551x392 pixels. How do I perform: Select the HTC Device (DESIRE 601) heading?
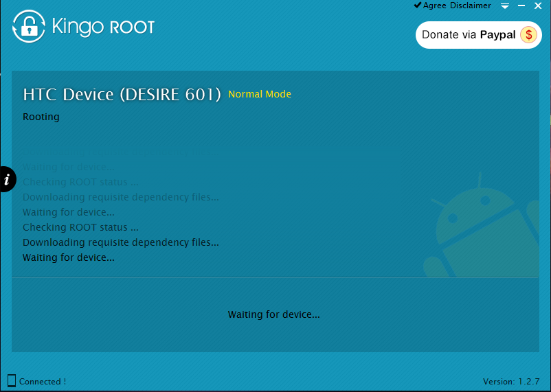(122, 95)
